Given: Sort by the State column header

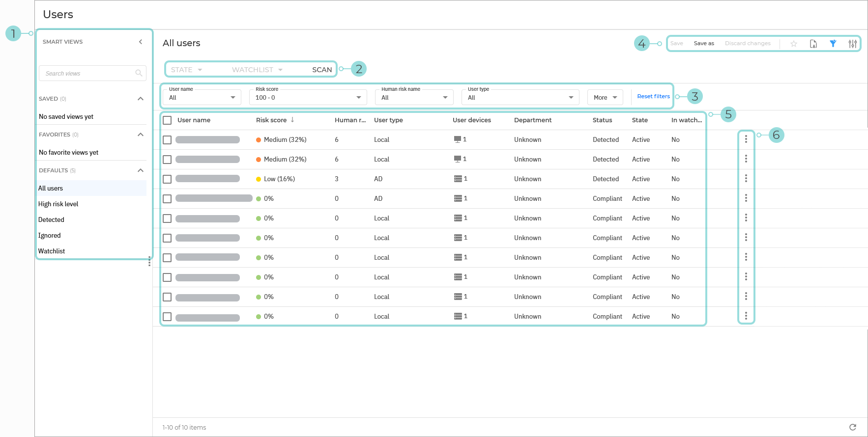Looking at the screenshot, I should [x=639, y=120].
